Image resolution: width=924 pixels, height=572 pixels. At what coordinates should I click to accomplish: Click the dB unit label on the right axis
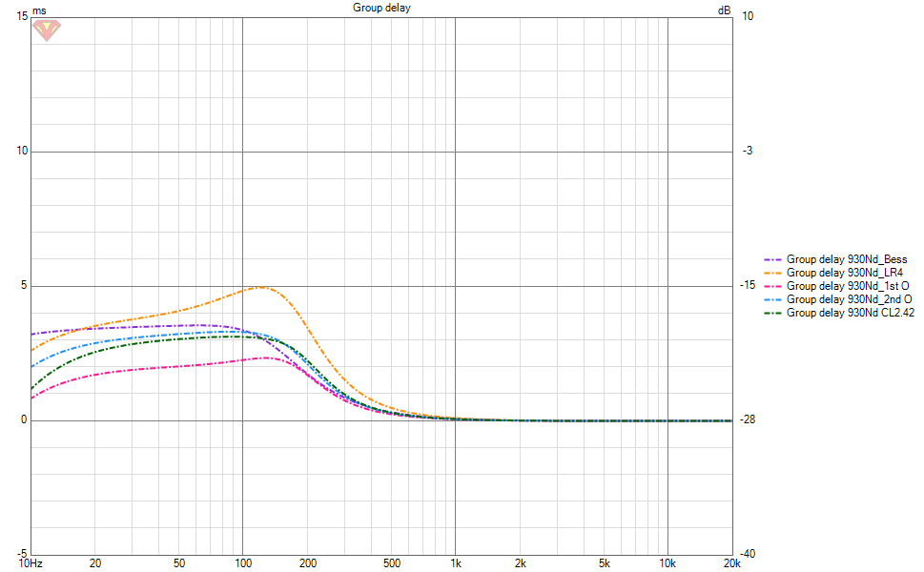pyautogui.click(x=725, y=10)
